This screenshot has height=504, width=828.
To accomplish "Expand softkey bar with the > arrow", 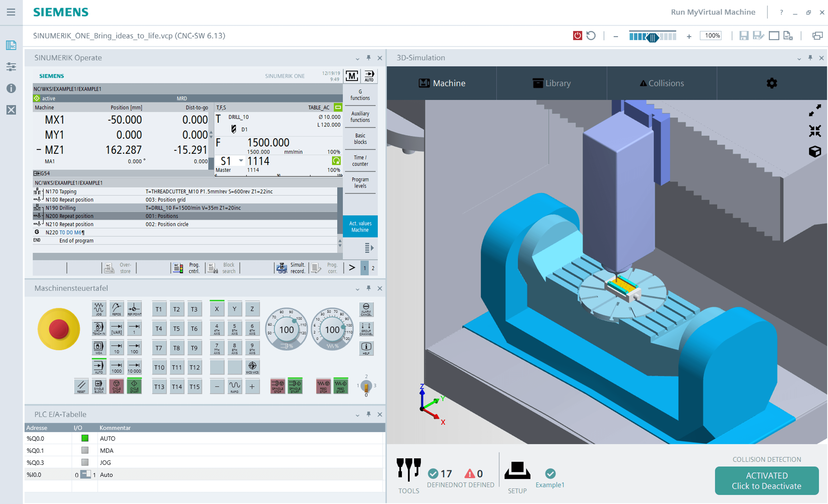I will pyautogui.click(x=352, y=268).
